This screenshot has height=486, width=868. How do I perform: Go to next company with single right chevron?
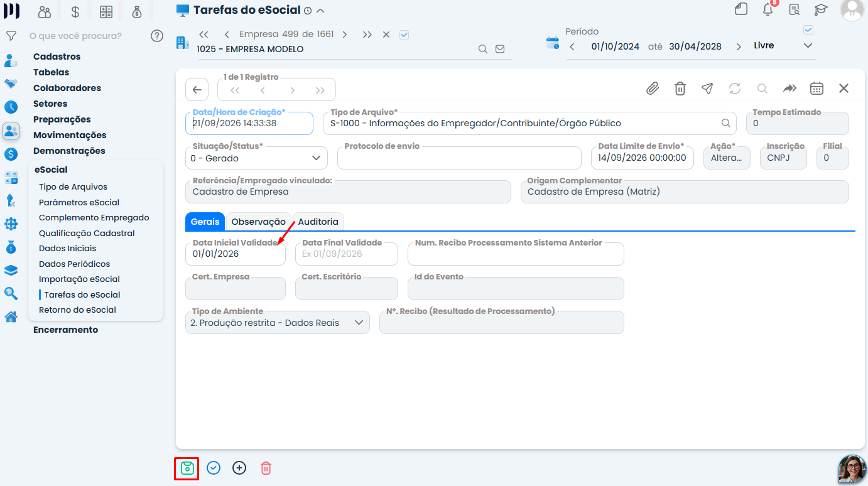click(345, 35)
